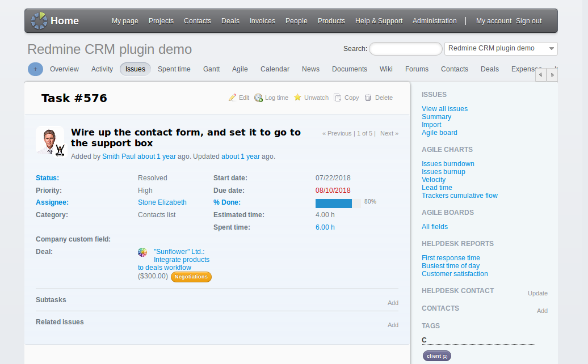Viewport: 588px width, 364px height.
Task: Open the project selector dropdown
Action: click(x=501, y=49)
